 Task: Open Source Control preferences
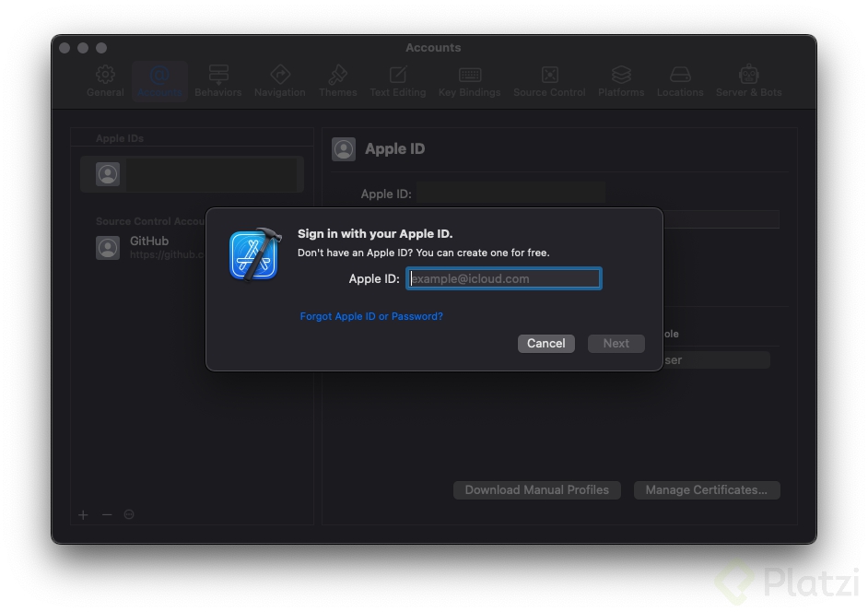pyautogui.click(x=549, y=81)
